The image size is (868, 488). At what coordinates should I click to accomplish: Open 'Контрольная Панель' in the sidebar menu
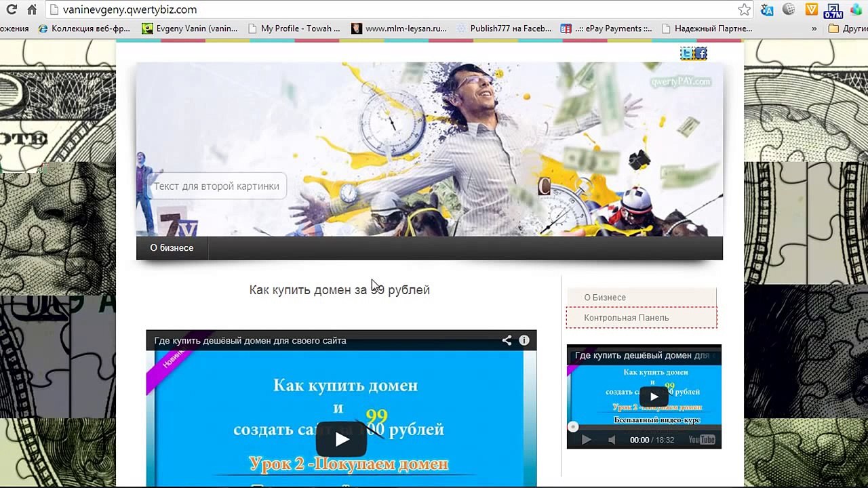[x=642, y=318]
